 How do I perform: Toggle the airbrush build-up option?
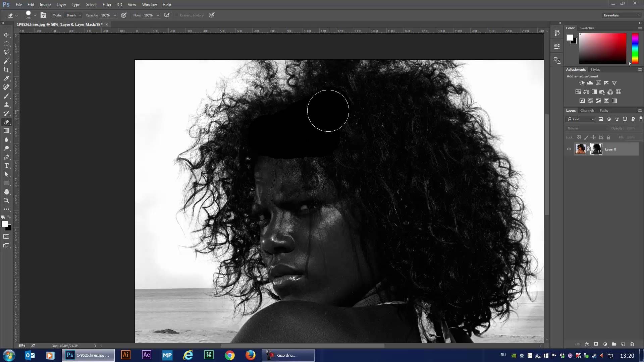(167, 15)
